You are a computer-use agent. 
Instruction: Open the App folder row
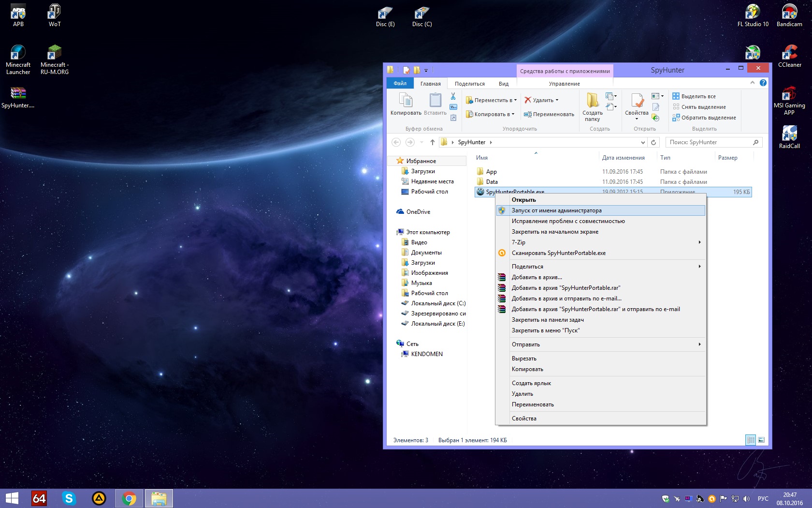click(x=613, y=172)
